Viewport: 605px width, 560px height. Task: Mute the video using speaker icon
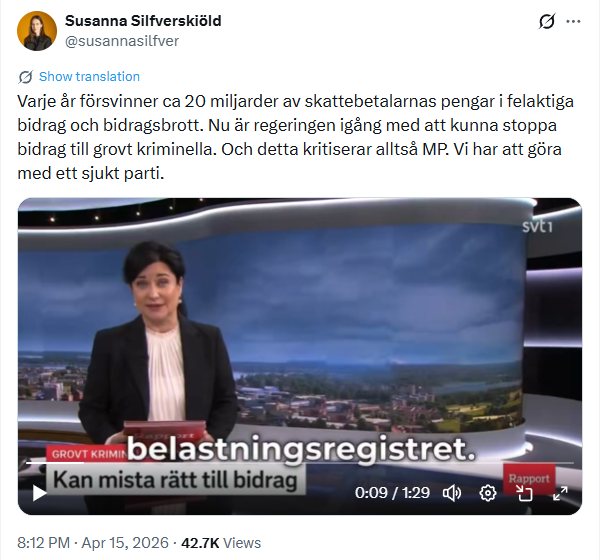pos(452,493)
